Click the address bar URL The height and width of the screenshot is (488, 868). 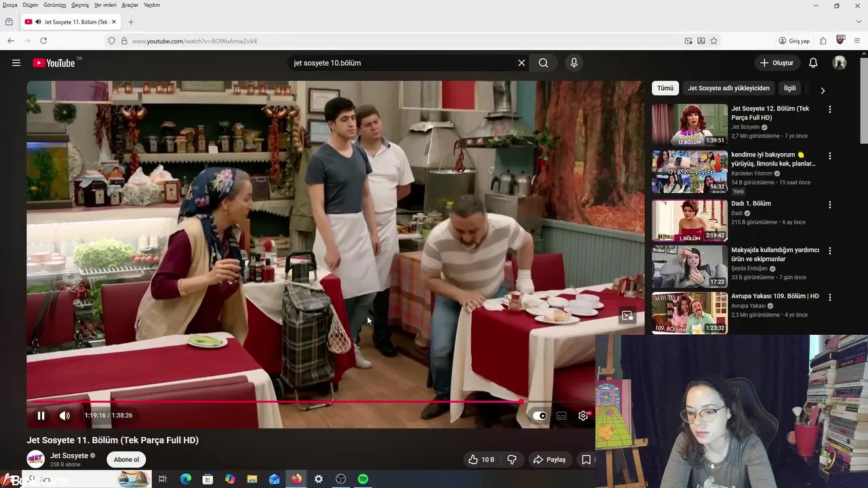tap(195, 41)
